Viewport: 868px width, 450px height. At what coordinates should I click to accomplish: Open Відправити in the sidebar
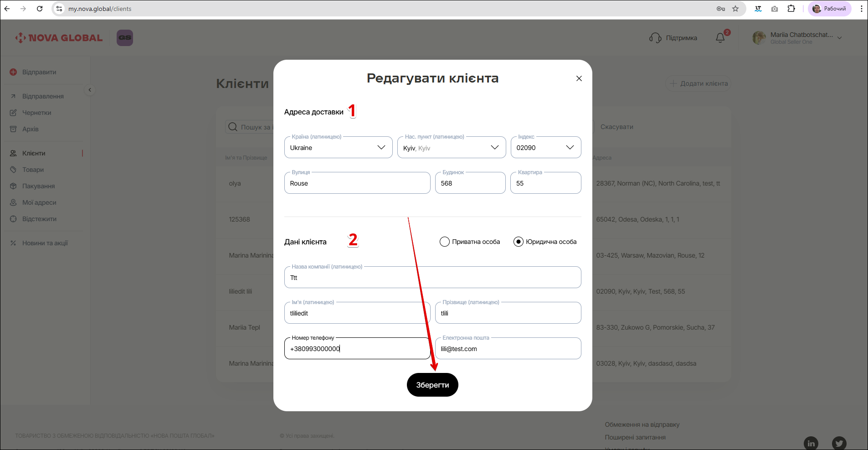33,72
